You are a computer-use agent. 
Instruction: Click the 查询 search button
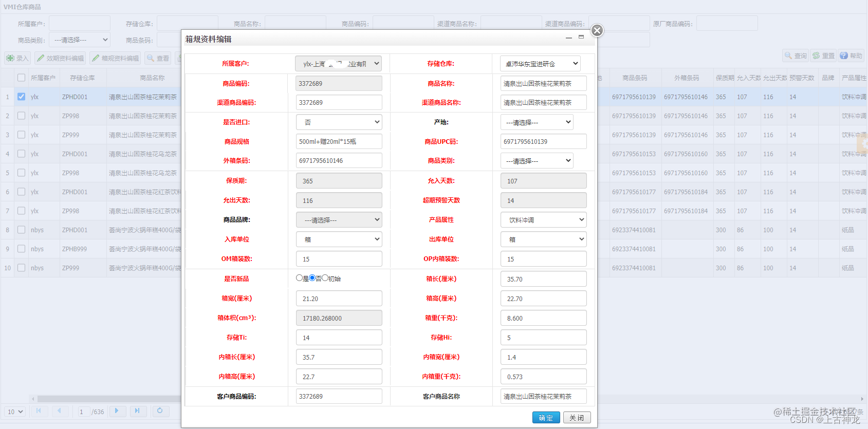796,55
